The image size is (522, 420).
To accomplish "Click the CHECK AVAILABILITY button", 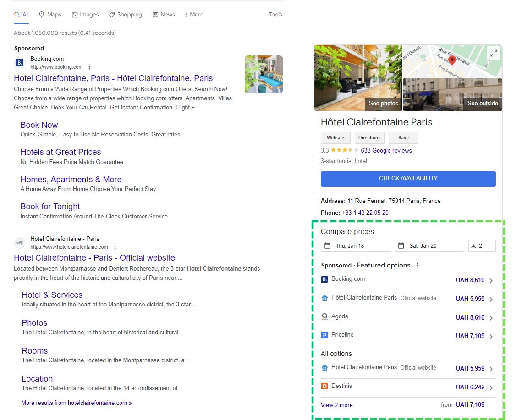I will pos(408,179).
